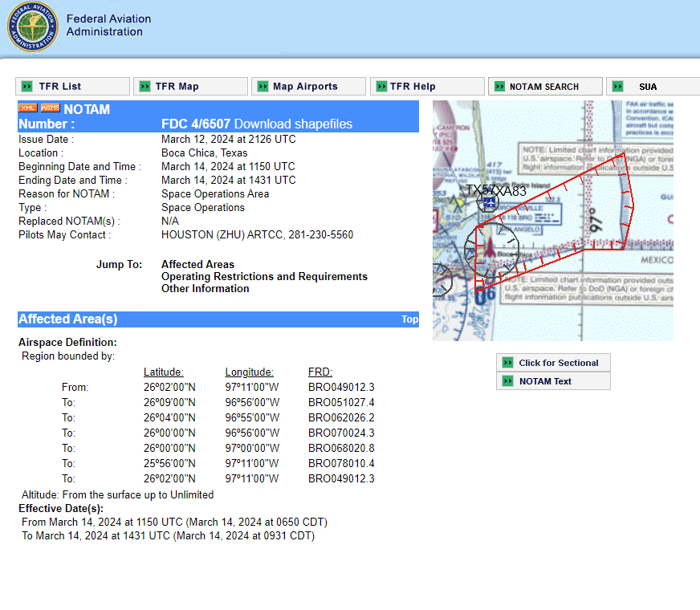Click FRD value 'BRO062026.2'

[341, 417]
